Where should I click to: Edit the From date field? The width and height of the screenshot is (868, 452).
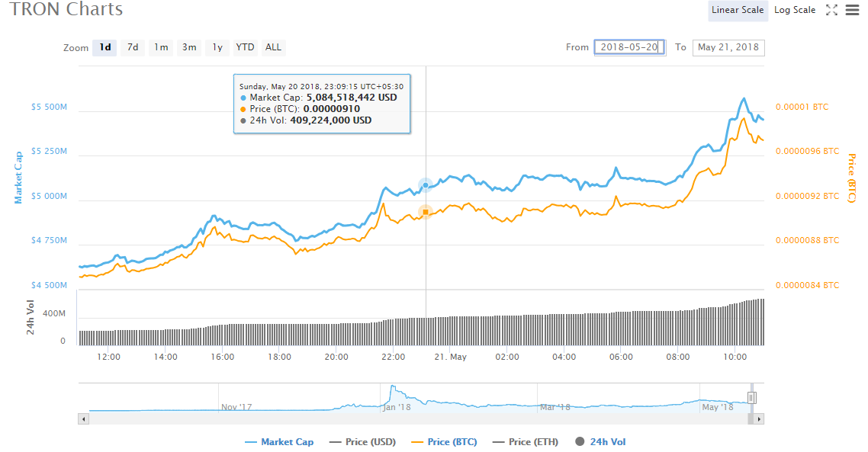[x=629, y=47]
